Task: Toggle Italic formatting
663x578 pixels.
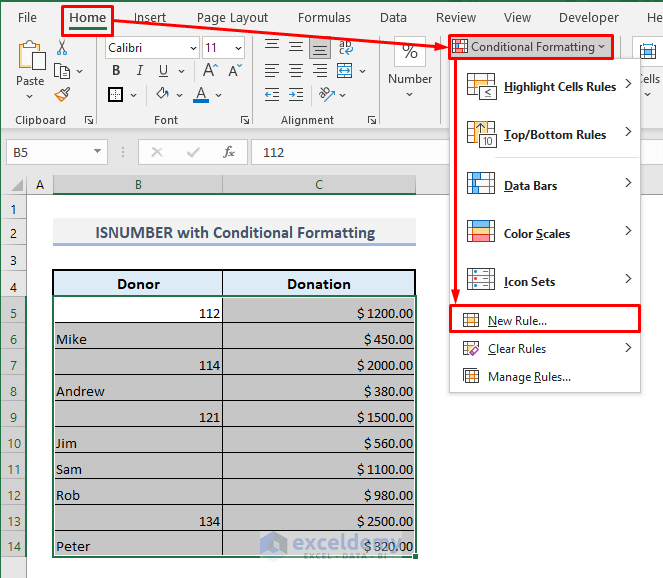Action: [140, 71]
